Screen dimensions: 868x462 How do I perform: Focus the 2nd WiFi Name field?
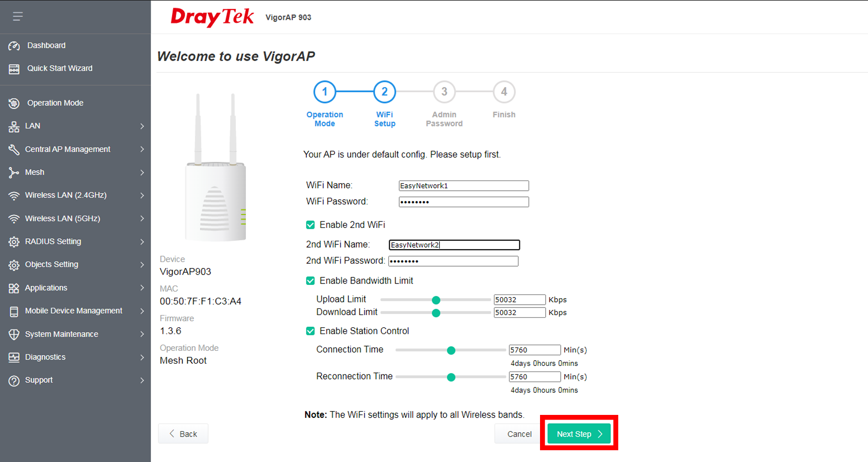coord(454,245)
